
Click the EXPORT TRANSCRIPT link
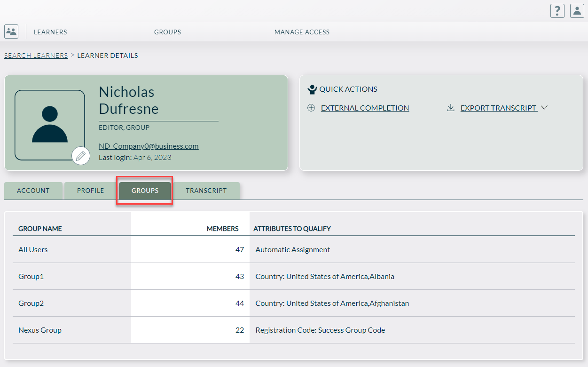[499, 108]
